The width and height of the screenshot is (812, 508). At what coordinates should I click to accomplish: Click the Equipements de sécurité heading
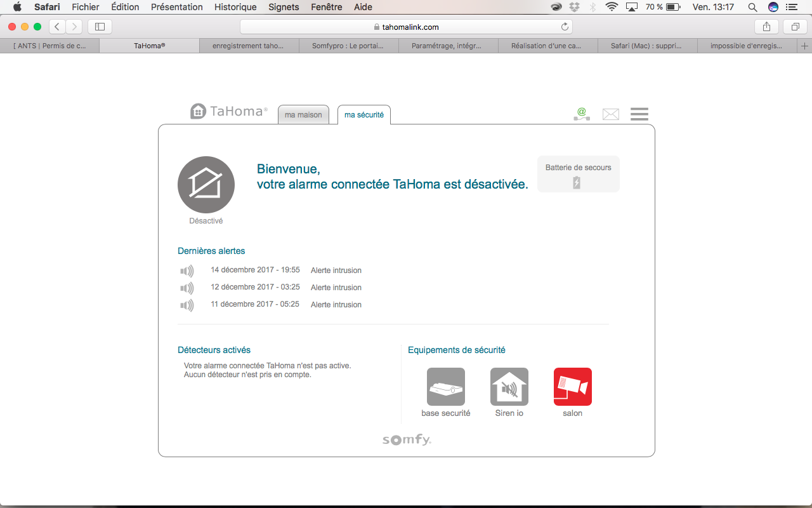point(457,350)
